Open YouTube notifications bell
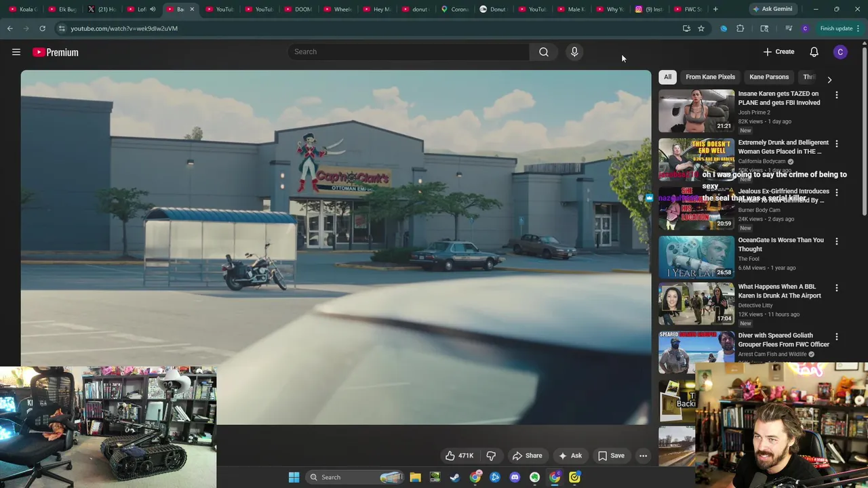This screenshot has height=488, width=868. 814,52
